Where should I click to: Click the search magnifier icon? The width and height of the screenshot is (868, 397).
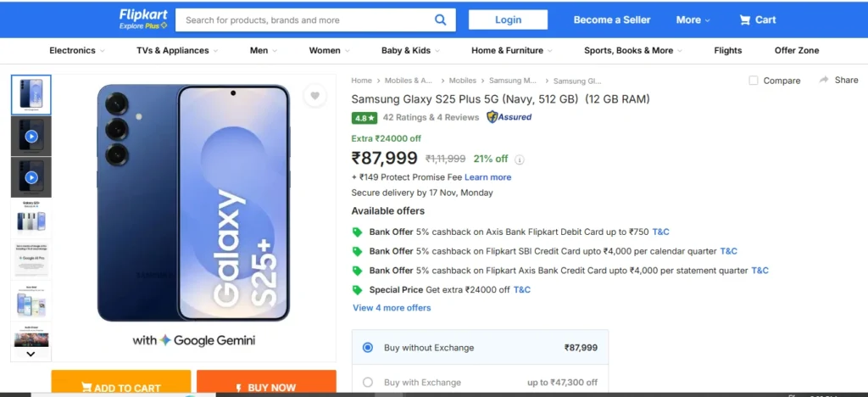click(441, 20)
